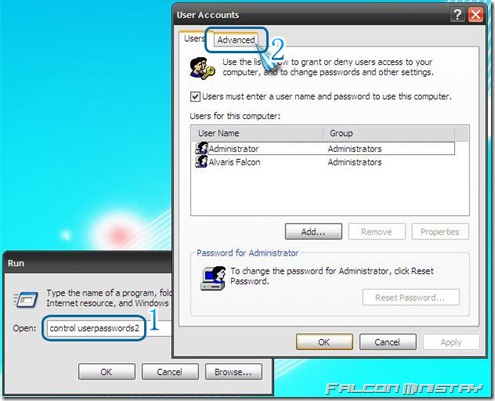The image size is (495, 401).
Task: Sort by the User Name column header
Action: 258,133
